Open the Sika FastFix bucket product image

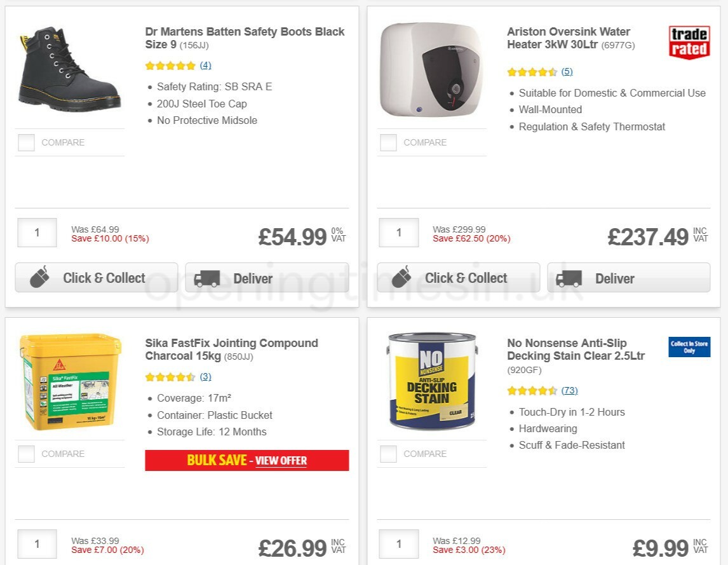(x=70, y=381)
